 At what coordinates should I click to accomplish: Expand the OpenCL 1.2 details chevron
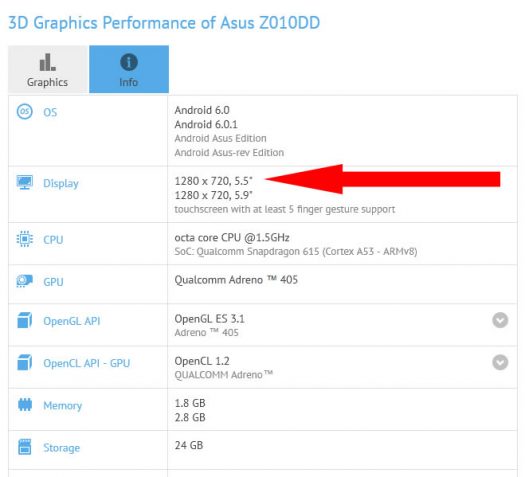pos(500,363)
